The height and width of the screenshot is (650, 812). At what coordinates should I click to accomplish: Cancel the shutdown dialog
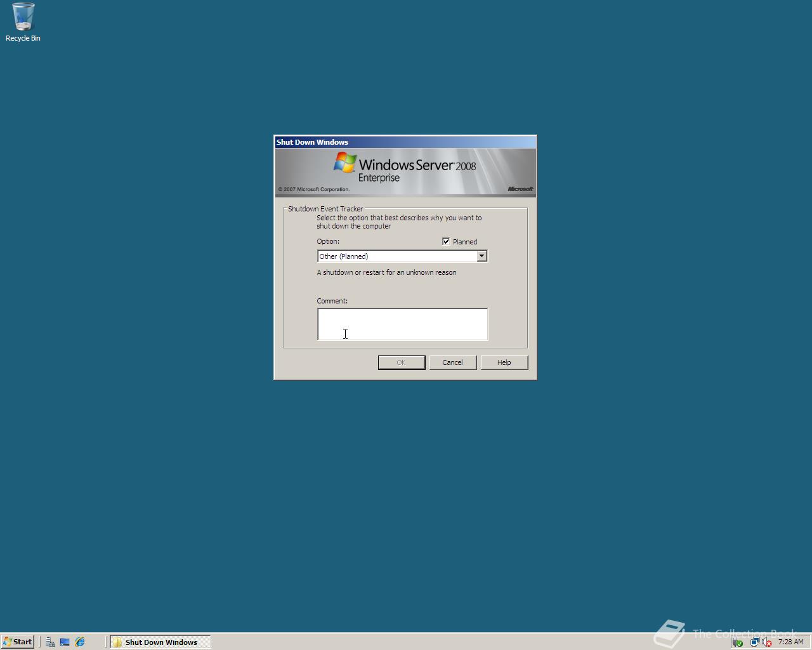[452, 362]
